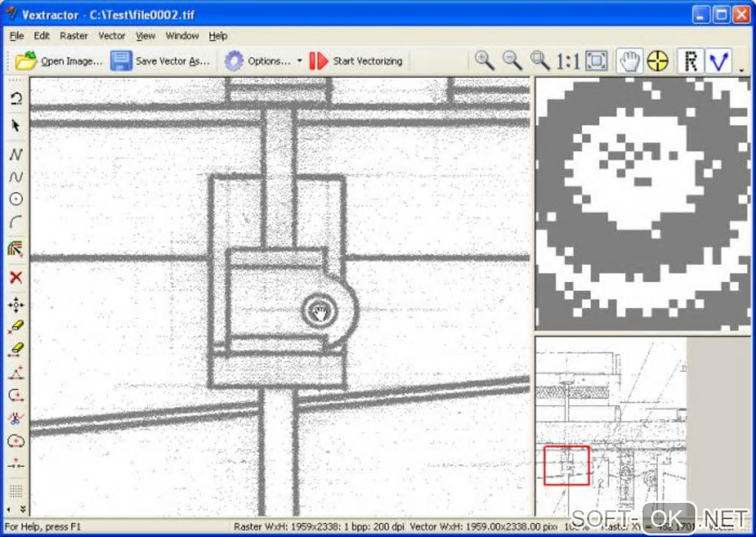
Task: Click the magnified pixel preview panel
Action: click(x=643, y=204)
